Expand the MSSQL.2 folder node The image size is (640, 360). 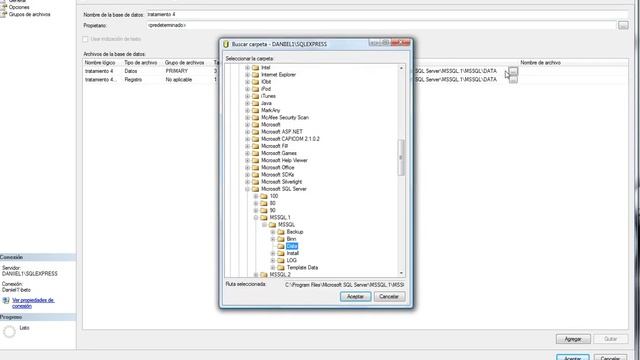[x=256, y=275]
